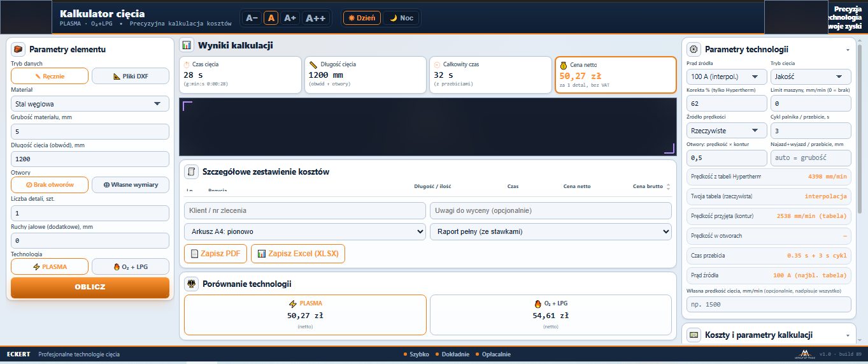Click the Limit maszyny field
The width and height of the screenshot is (868, 364).
click(x=811, y=103)
